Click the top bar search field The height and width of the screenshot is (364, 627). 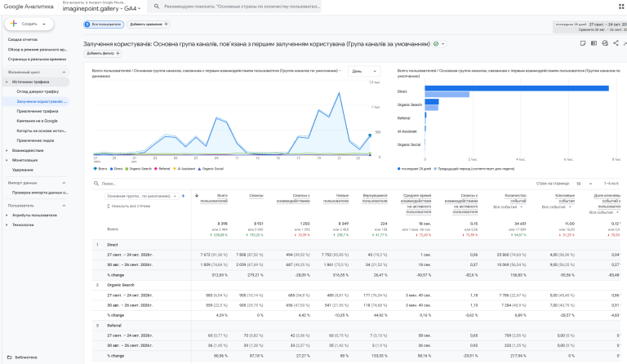(x=234, y=7)
